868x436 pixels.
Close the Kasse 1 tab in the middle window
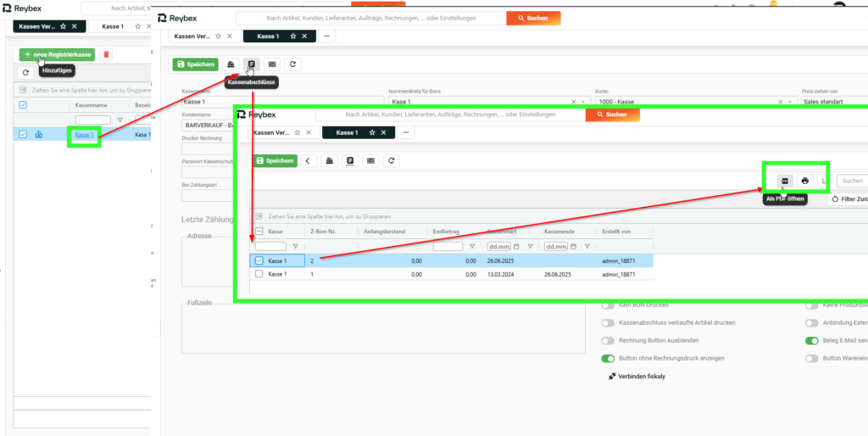point(304,36)
